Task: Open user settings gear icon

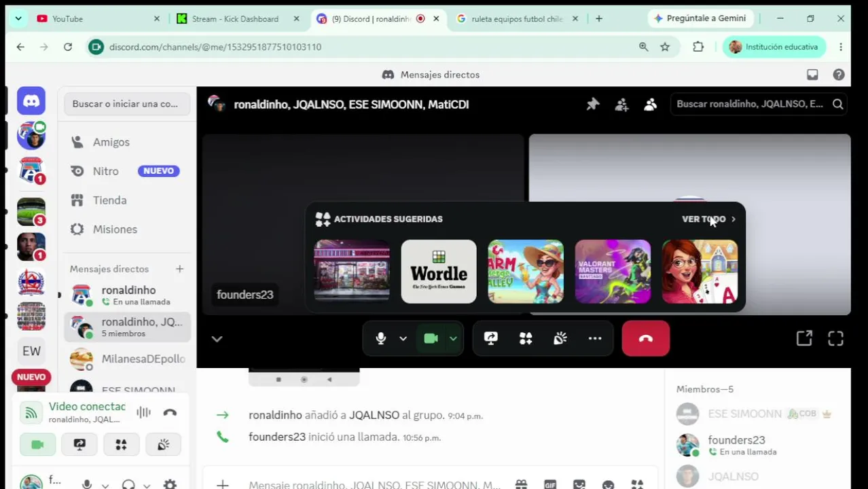Action: 170,484
